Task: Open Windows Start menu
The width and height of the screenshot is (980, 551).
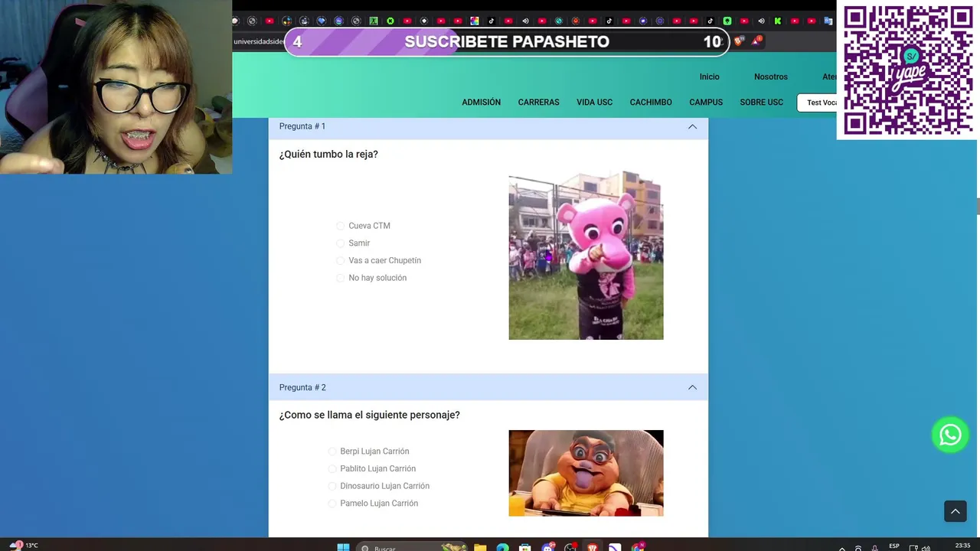Action: tap(344, 547)
